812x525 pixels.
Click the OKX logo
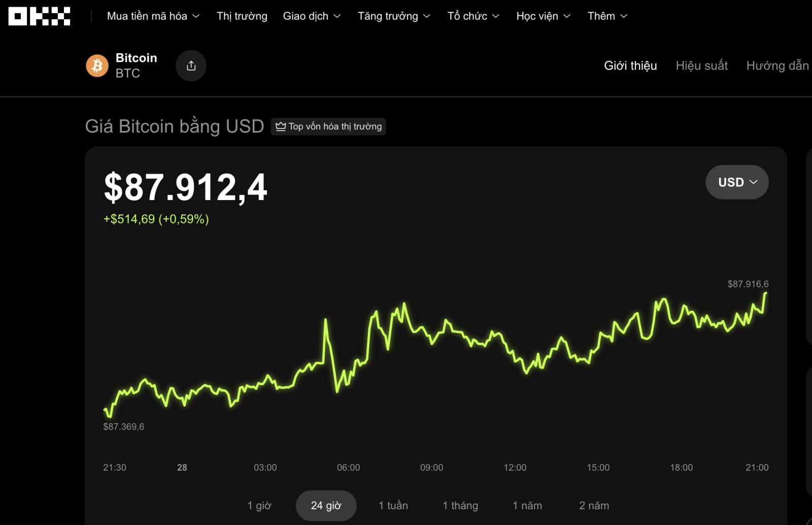point(39,16)
